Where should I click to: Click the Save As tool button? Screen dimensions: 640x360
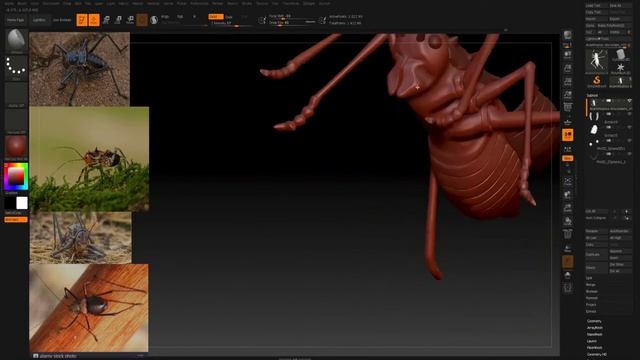[x=620, y=6]
